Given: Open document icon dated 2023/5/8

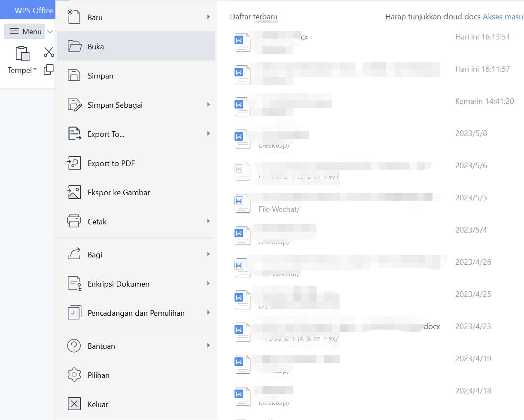Looking at the screenshot, I should point(243,139).
